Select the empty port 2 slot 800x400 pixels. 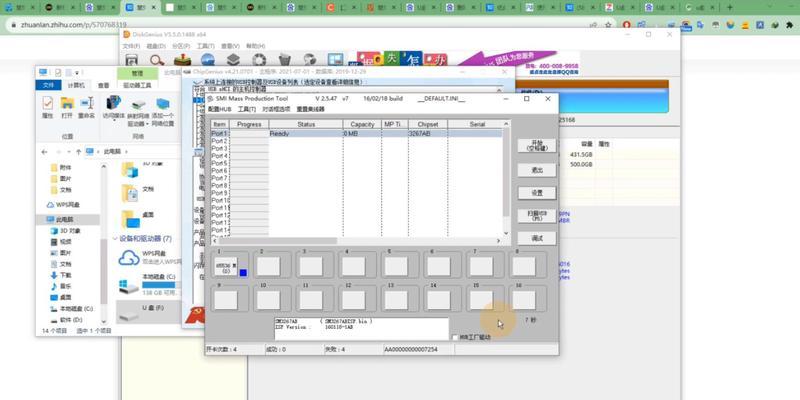(x=269, y=266)
